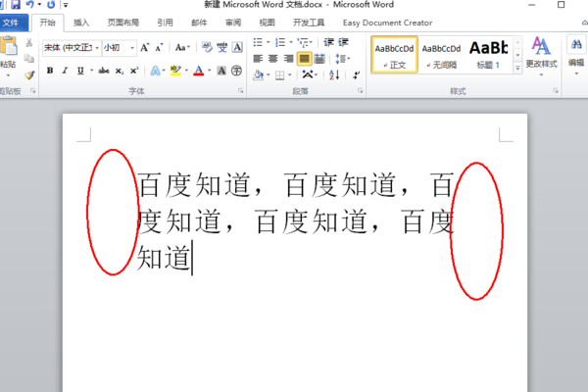Click the Grow Font icon
Image resolution: width=588 pixels, height=392 pixels.
pos(144,48)
